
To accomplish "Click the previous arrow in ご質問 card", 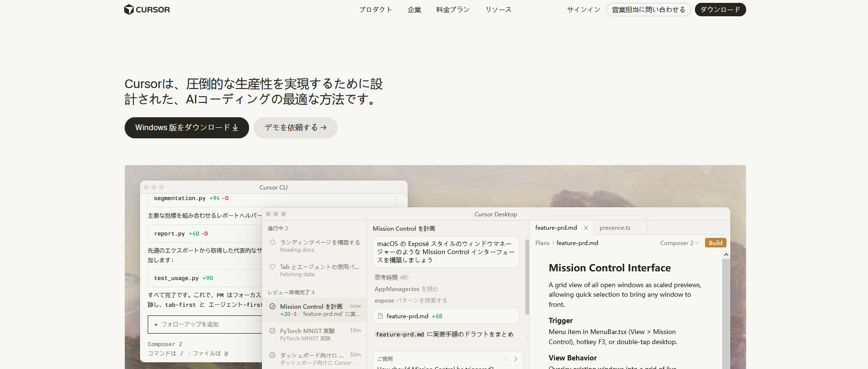I will [x=506, y=359].
